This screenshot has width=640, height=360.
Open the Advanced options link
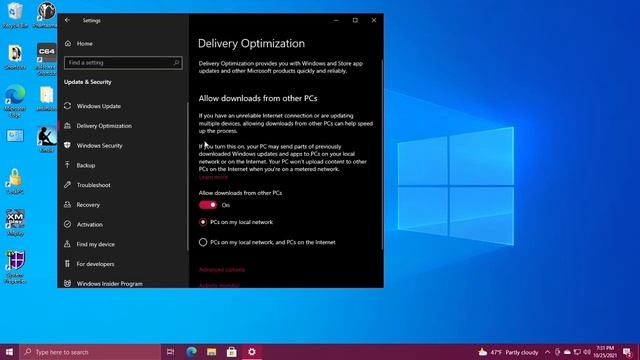coord(222,269)
